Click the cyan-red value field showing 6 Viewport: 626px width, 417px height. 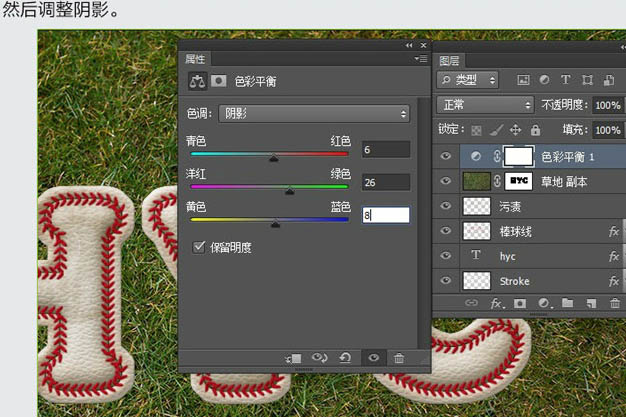386,150
